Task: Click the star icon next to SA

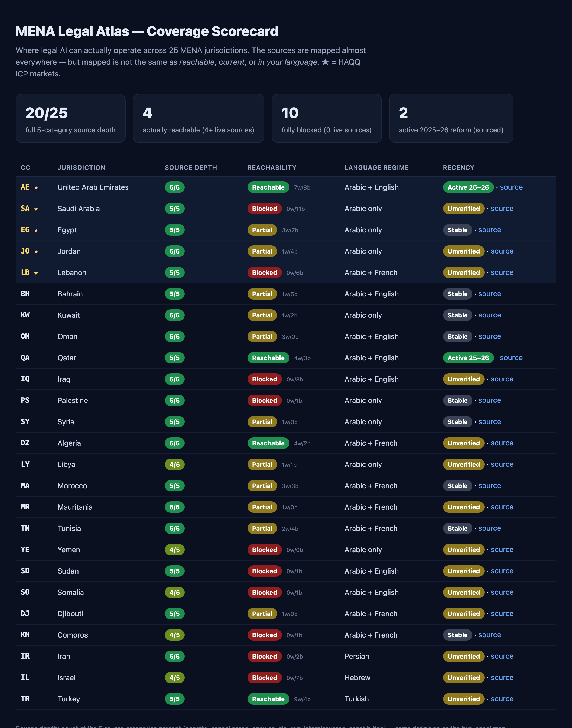Action: point(36,209)
